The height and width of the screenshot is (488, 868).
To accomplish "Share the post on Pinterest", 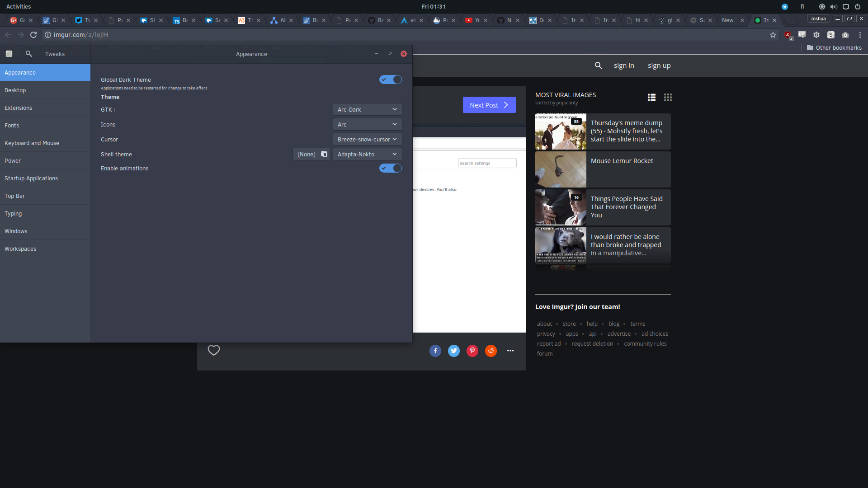I will point(472,351).
